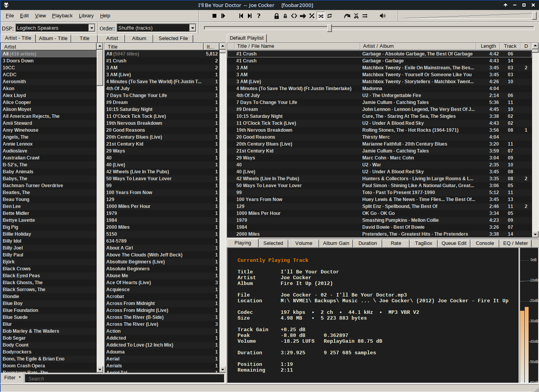The width and height of the screenshot is (539, 392).
Task: Click the speaker volume icon
Action: click(x=382, y=16)
